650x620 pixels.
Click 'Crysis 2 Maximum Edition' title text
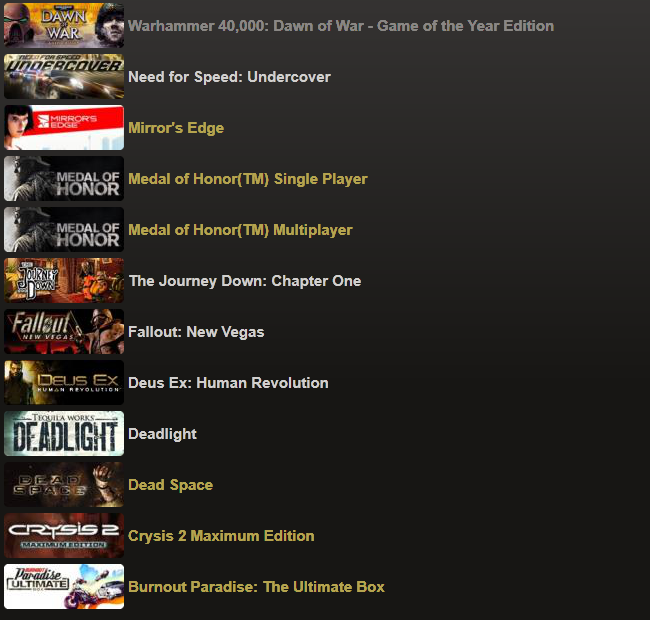point(221,536)
